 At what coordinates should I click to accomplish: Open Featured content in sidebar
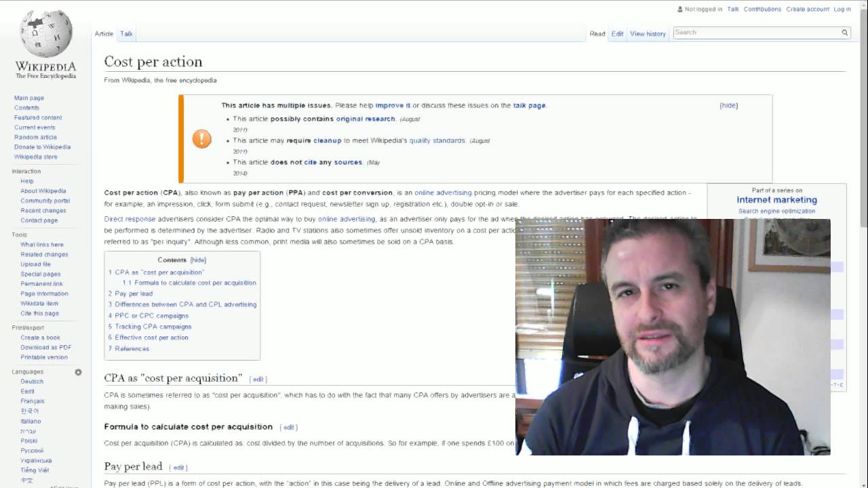coord(38,118)
